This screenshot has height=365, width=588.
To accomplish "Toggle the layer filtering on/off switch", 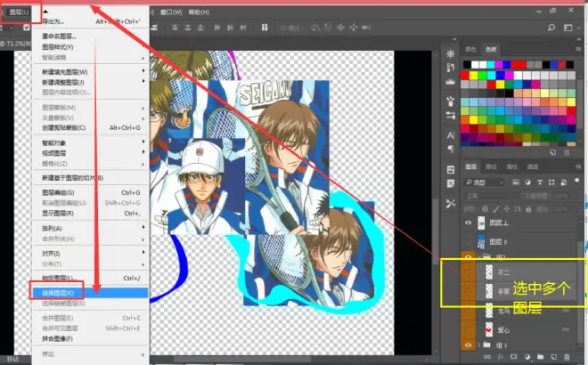I will (576, 182).
